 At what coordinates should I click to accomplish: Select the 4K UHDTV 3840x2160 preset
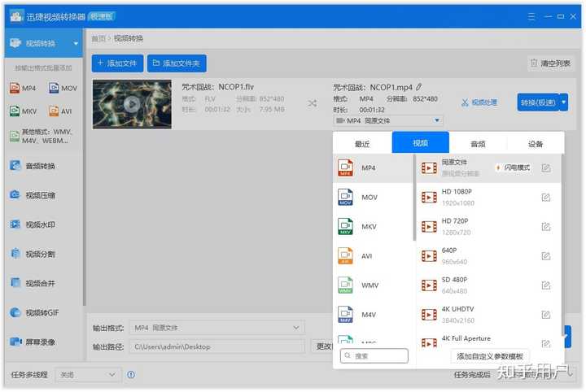(488, 315)
